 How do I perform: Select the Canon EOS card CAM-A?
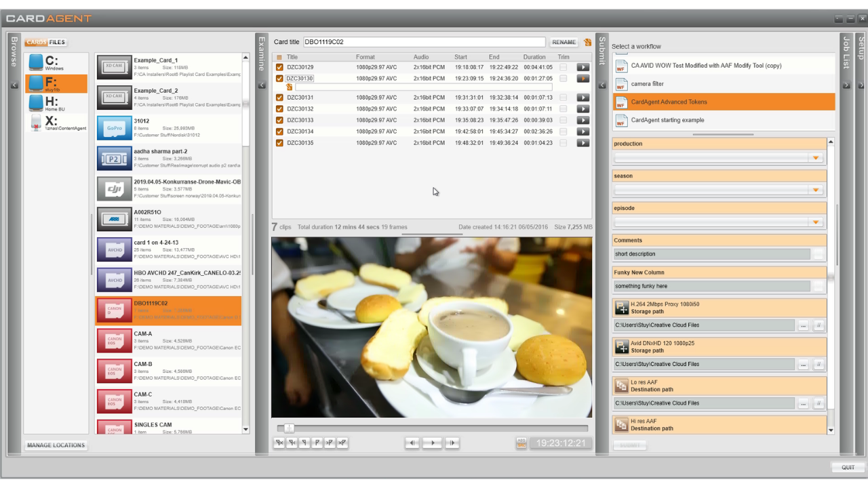169,340
